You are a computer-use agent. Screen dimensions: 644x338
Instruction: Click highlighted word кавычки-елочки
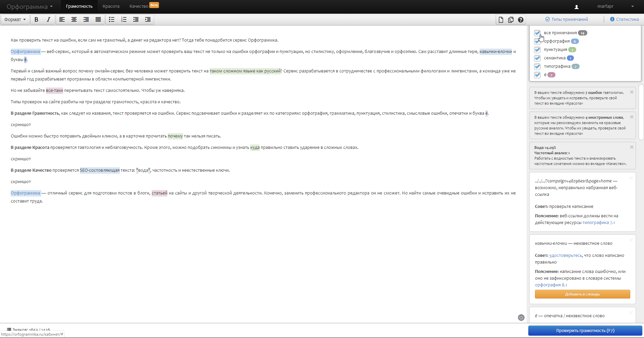(496, 52)
